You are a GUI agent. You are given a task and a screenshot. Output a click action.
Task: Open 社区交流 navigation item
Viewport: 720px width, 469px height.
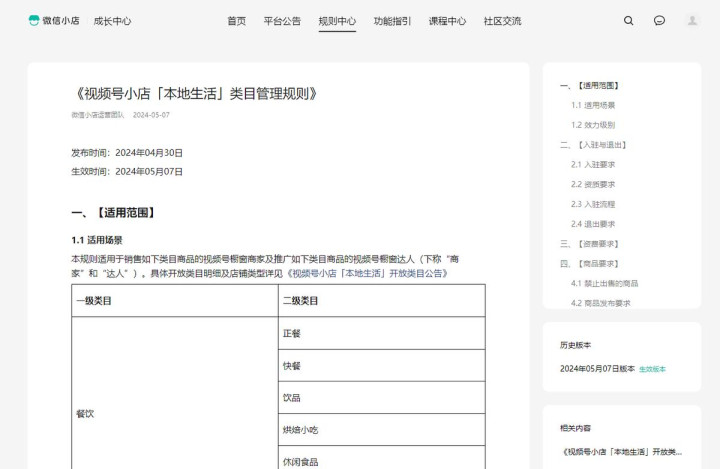click(x=502, y=21)
